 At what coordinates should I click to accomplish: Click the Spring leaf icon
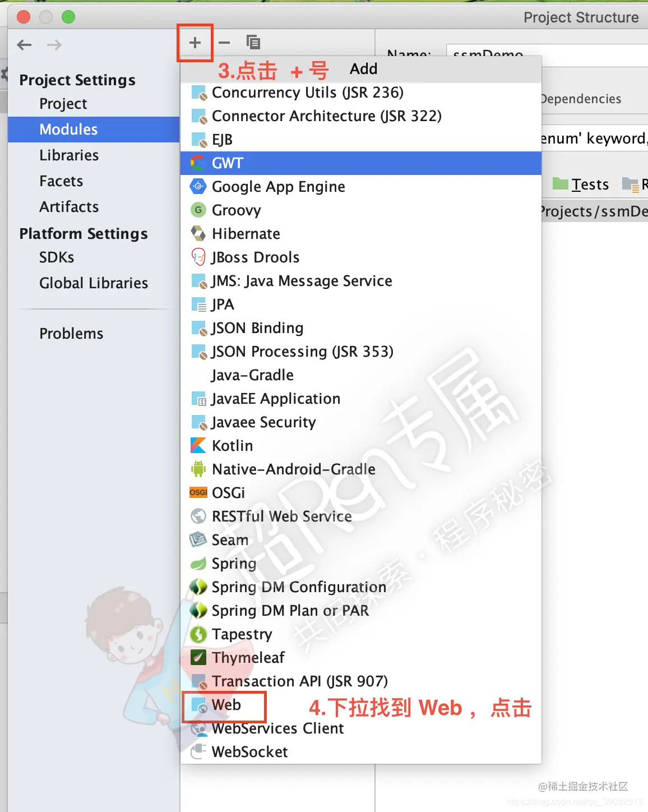point(198,564)
